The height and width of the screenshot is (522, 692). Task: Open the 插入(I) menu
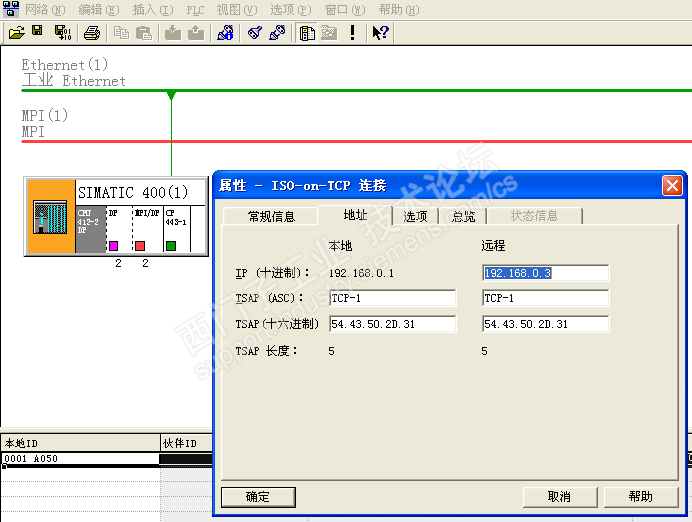(153, 9)
